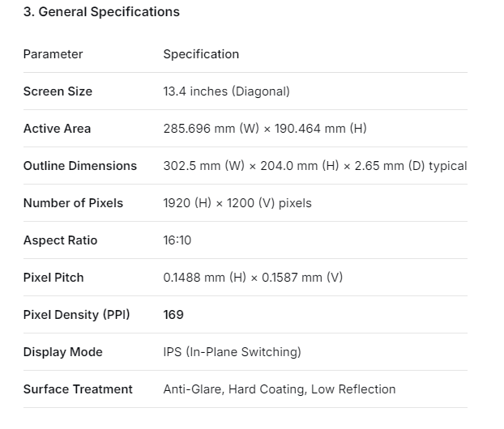
Task: Select the "Screen Size" row label
Action: click(x=58, y=91)
